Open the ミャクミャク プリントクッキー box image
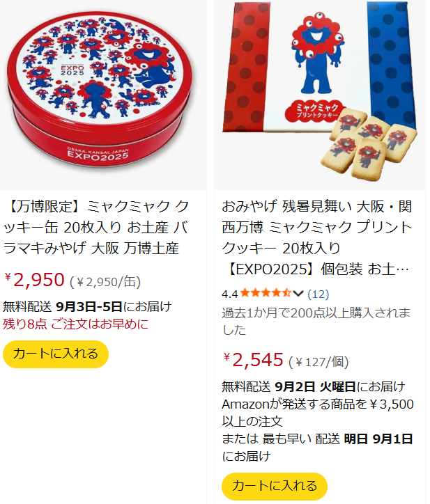 point(320,95)
